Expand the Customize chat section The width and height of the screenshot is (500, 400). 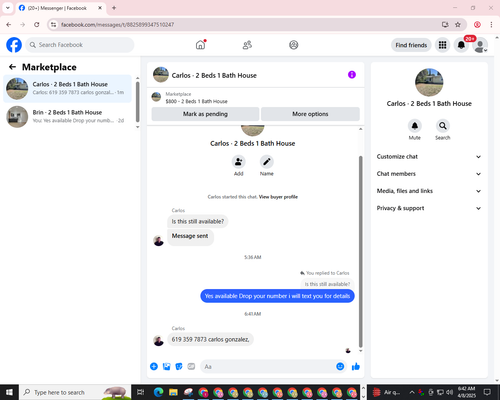point(429,157)
